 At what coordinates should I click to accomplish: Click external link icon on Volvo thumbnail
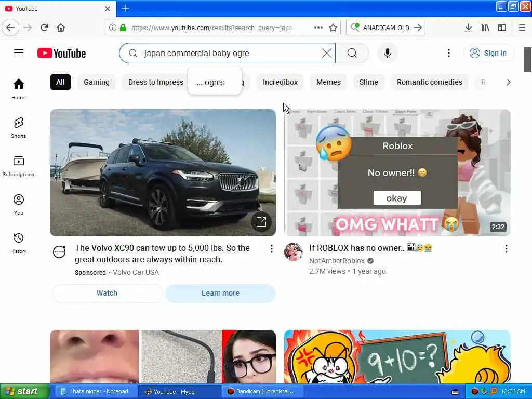click(261, 222)
